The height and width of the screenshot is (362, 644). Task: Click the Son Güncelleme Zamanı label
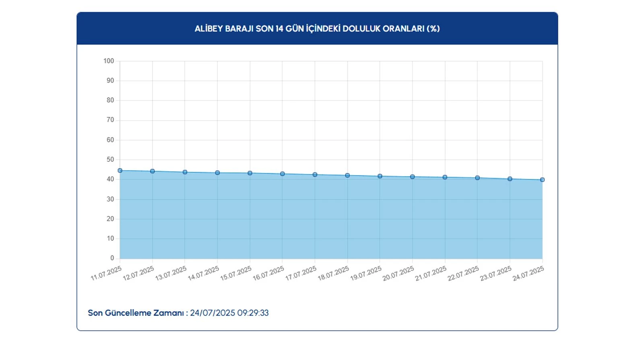pos(138,313)
